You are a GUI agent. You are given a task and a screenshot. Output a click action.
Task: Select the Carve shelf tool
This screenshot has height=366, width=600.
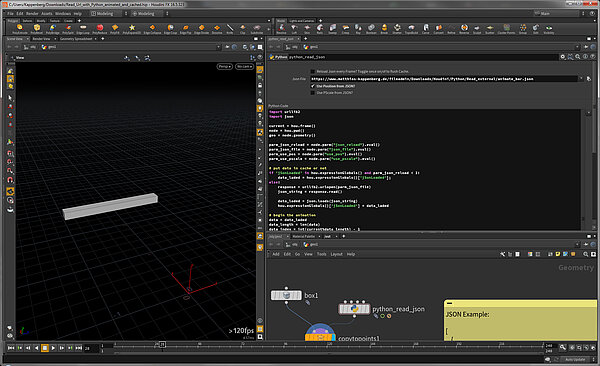point(426,29)
